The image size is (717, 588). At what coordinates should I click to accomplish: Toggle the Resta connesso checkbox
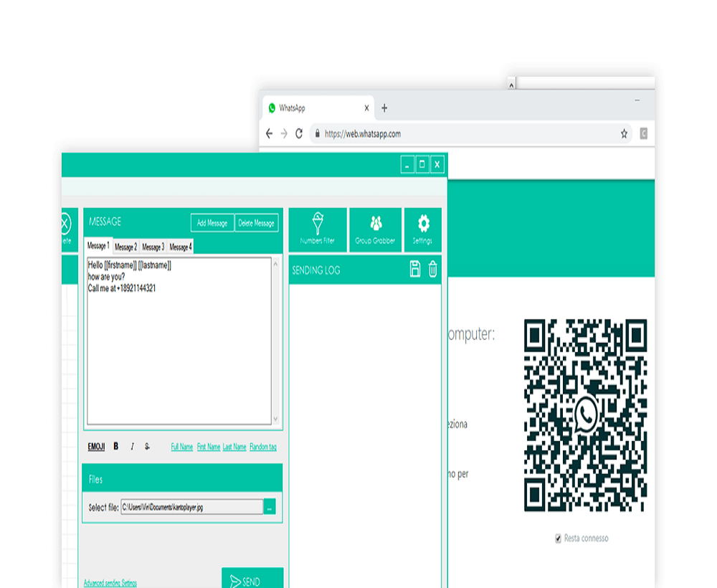click(x=558, y=539)
